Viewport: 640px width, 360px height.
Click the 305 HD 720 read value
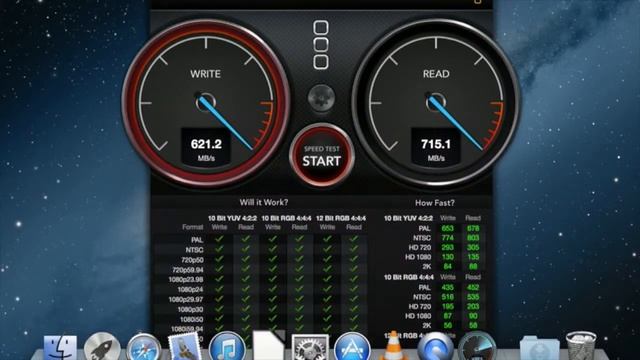pos(473,247)
